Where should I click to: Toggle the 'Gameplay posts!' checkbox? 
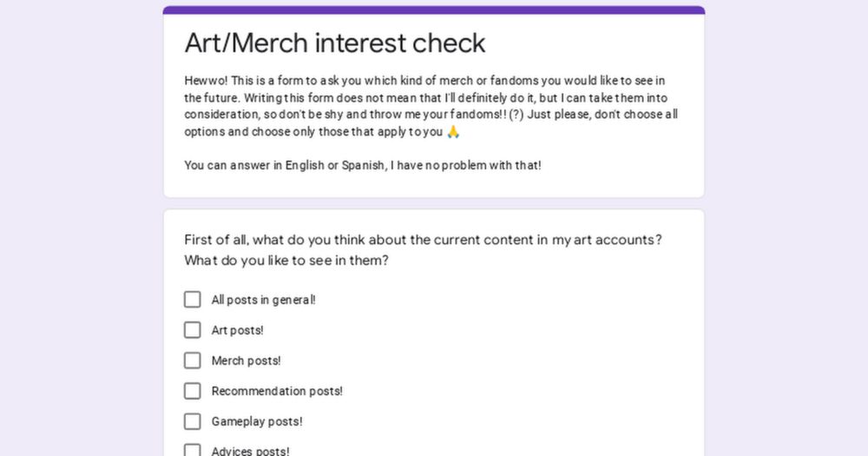click(192, 421)
